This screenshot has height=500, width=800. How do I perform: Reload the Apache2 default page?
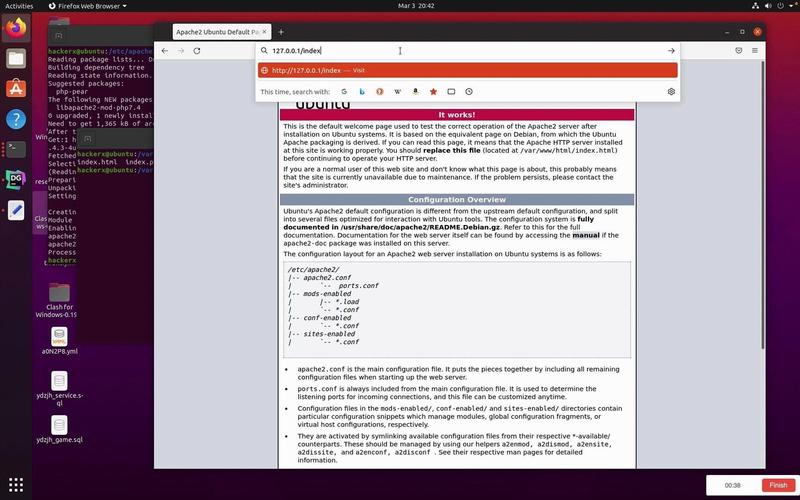click(197, 51)
